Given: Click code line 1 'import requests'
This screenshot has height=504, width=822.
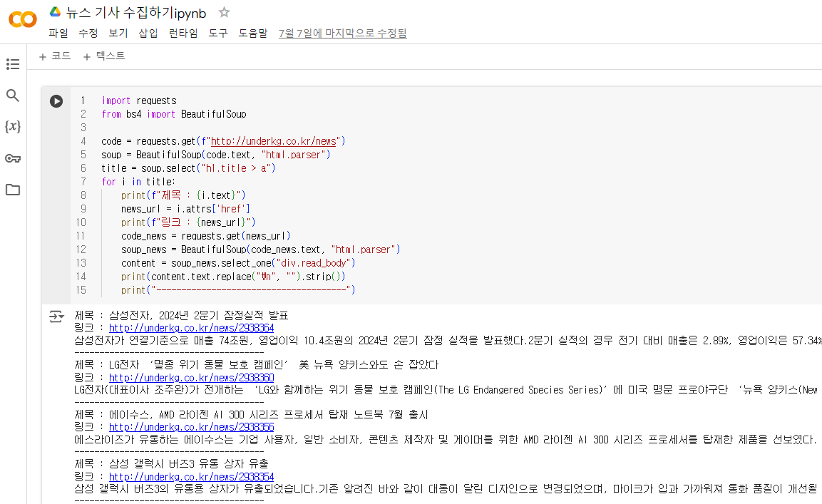Looking at the screenshot, I should pyautogui.click(x=139, y=101).
